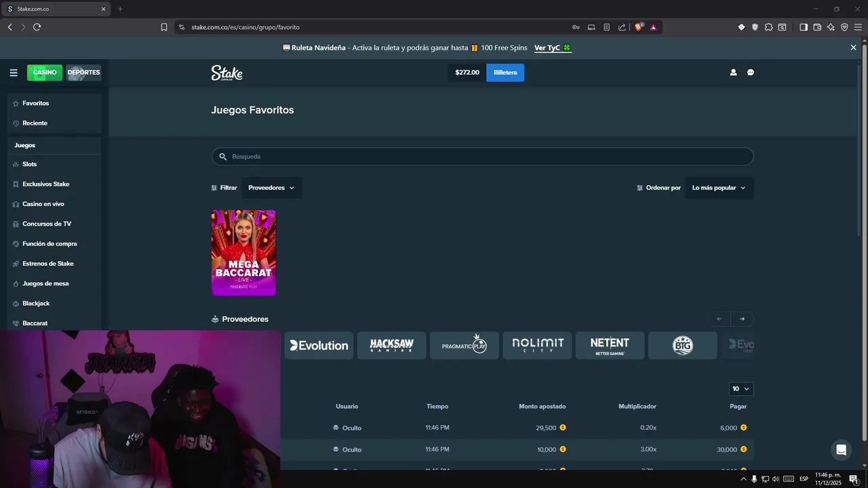Click the star icon beside Favoritos

(x=16, y=104)
